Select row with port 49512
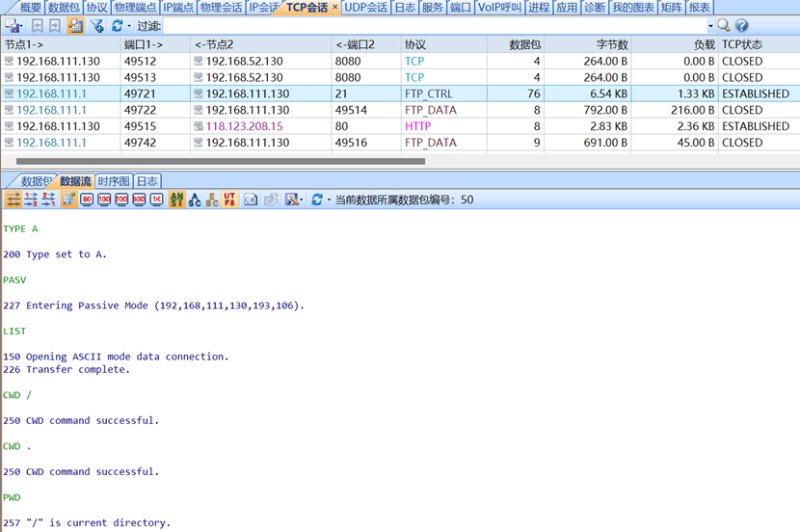The height and width of the screenshot is (532, 800). [400, 62]
